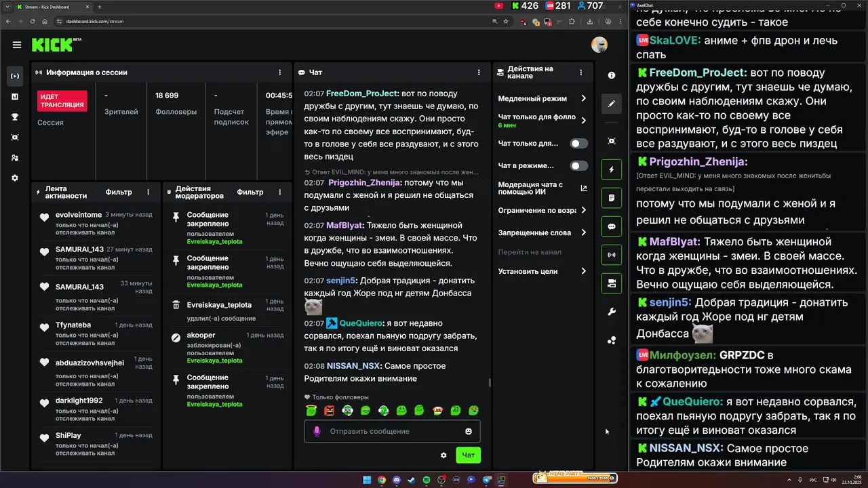Click the document widget icon on right rail

coord(612,198)
